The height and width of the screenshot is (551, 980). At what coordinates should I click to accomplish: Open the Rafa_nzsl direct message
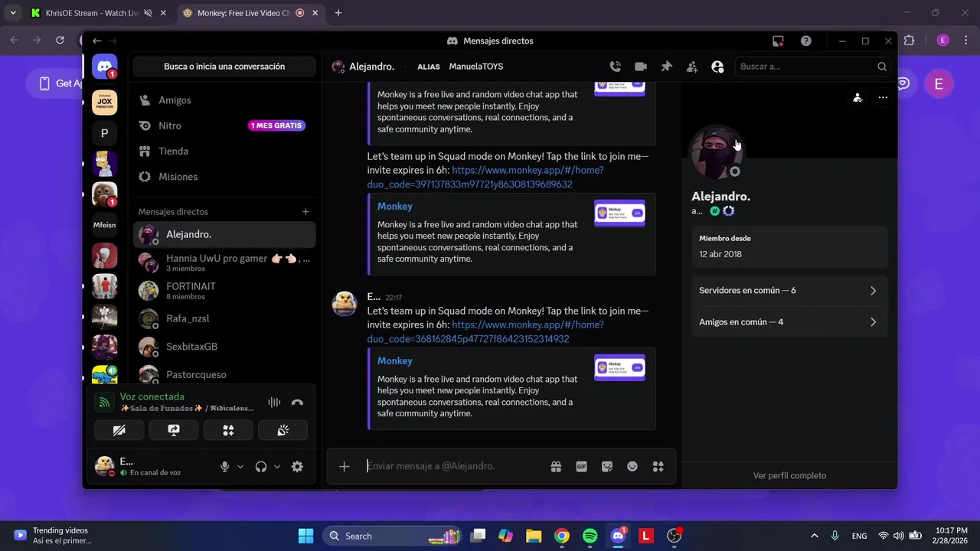pyautogui.click(x=224, y=318)
